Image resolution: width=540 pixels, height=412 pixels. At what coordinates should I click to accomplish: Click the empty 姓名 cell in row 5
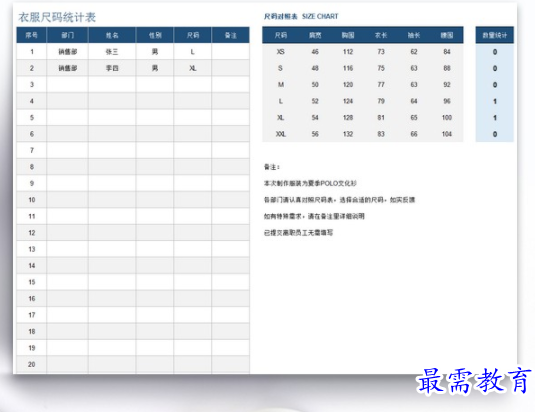tap(112, 117)
